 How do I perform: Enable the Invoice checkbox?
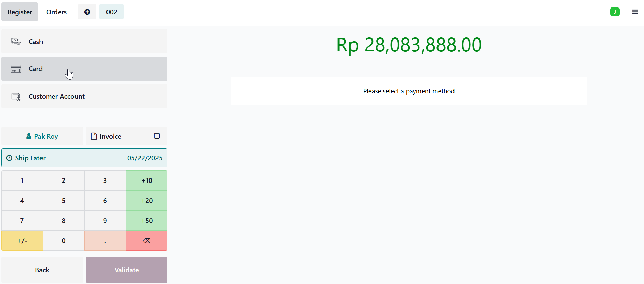[157, 136]
